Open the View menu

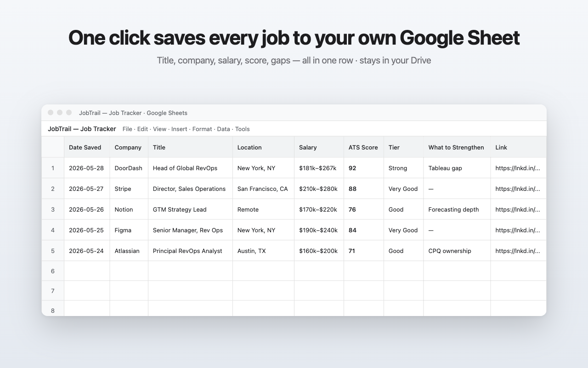pos(159,129)
